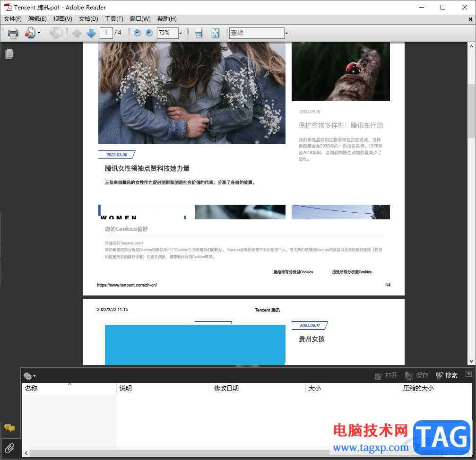This screenshot has height=460, width=476.
Task: Click the women with flowers photo
Action: pyautogui.click(x=192, y=93)
